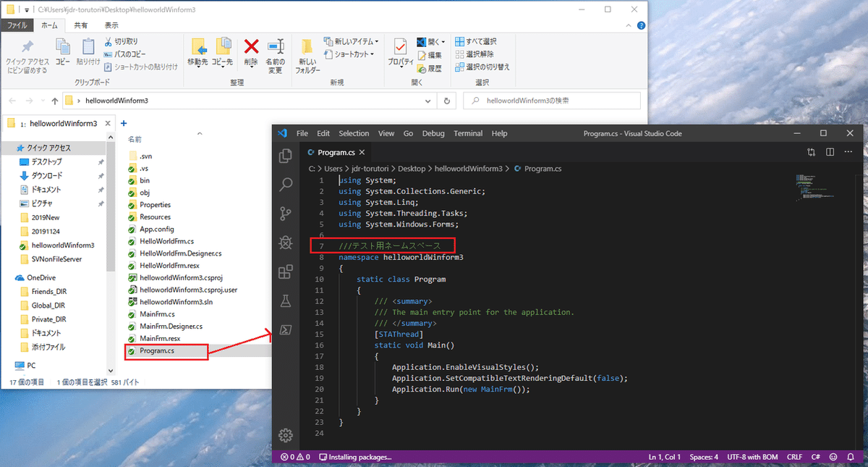This screenshot has height=467, width=868.
Task: Open the Debug view (bug icon) in VS Code
Action: tap(285, 243)
